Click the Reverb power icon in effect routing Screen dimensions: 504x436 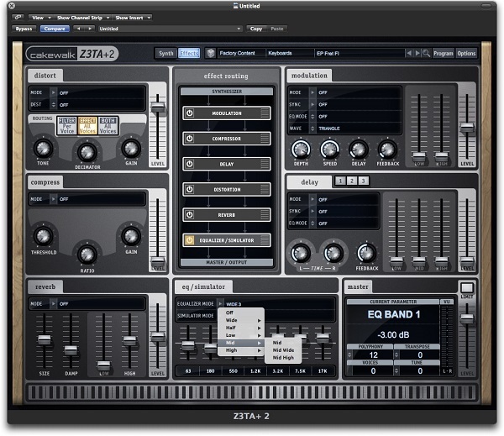[190, 215]
